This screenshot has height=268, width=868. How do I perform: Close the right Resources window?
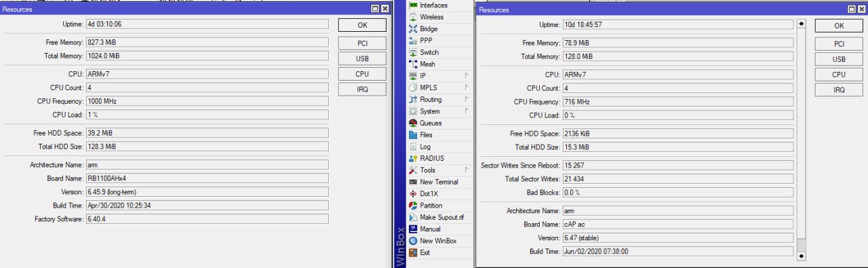click(861, 9)
